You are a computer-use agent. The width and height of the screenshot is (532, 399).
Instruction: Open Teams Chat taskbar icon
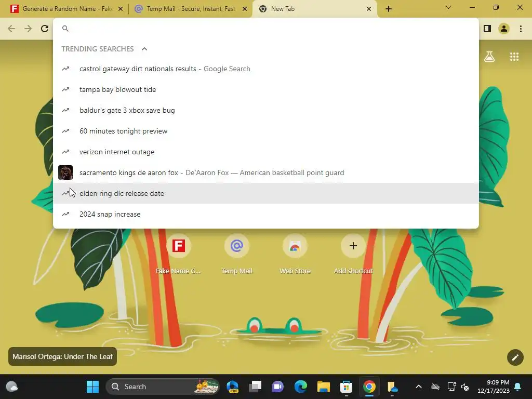coord(277,387)
